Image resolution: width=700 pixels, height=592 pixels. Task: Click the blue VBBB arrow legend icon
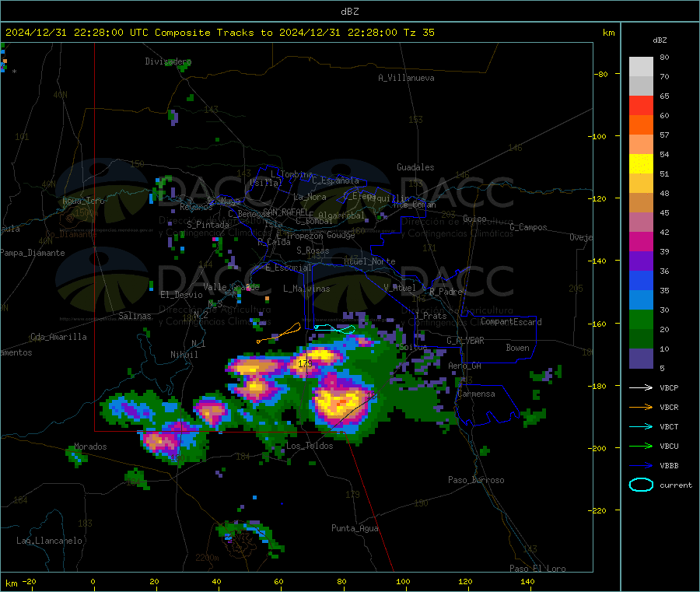point(641,466)
